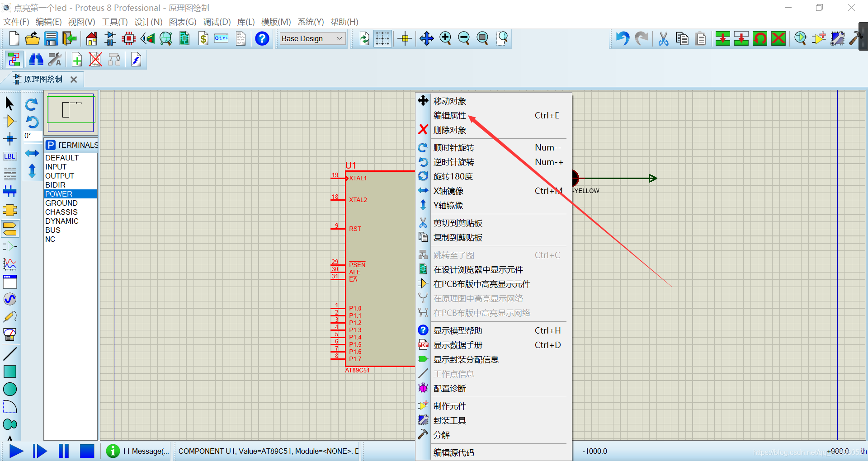Select the terminals mode tool
868x461 pixels.
(x=9, y=229)
